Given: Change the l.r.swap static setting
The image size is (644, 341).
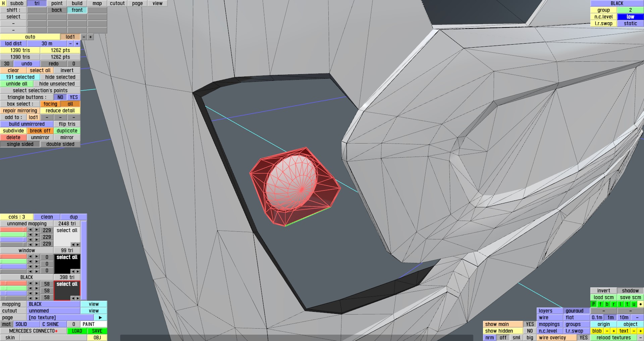Looking at the screenshot, I should (x=631, y=23).
